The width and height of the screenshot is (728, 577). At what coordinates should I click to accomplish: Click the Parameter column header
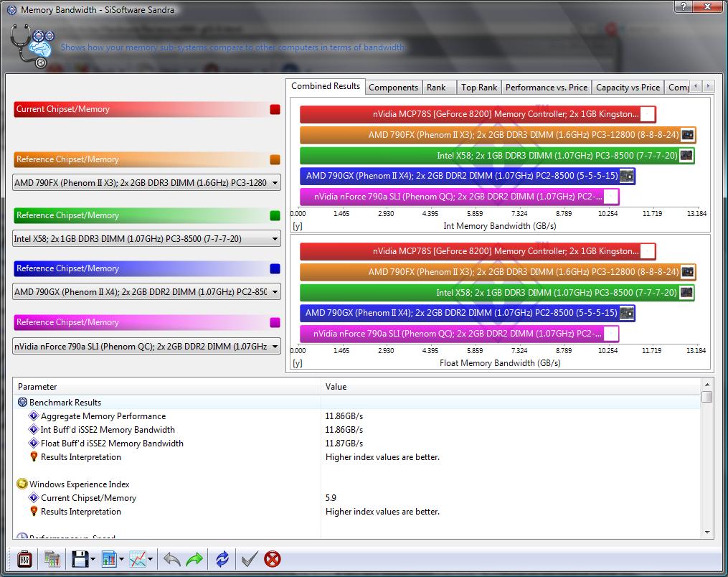167,387
